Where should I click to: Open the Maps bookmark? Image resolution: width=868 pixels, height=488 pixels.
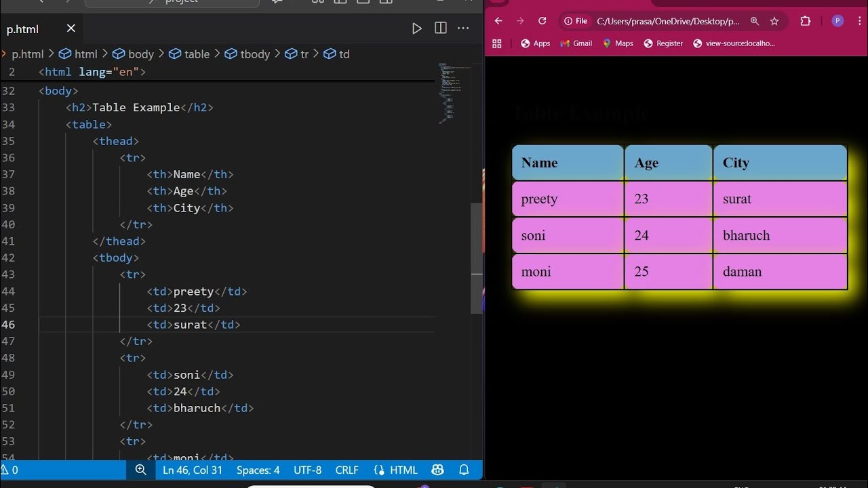(618, 43)
